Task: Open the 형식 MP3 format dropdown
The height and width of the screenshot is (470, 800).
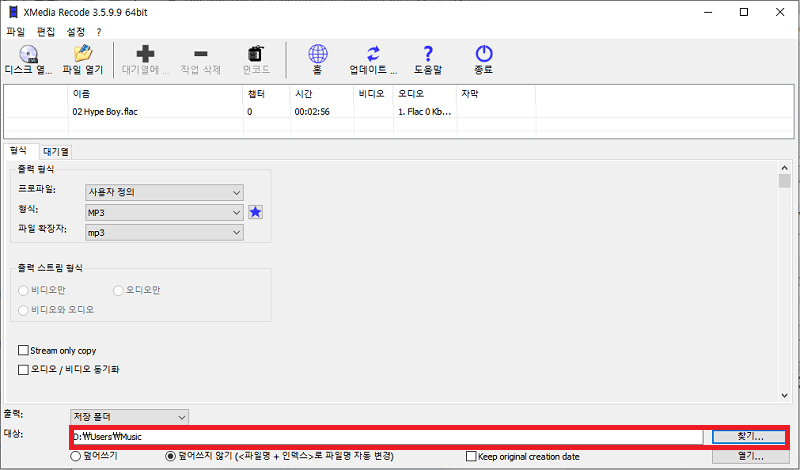Action: click(164, 212)
